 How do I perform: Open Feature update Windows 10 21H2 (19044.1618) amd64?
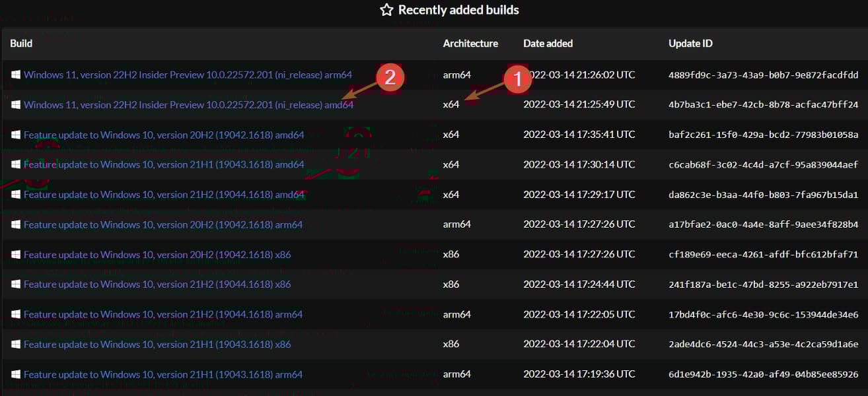[x=164, y=195]
